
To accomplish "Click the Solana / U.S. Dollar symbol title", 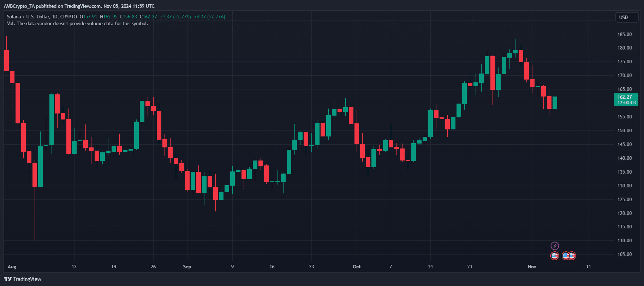I will point(28,17).
